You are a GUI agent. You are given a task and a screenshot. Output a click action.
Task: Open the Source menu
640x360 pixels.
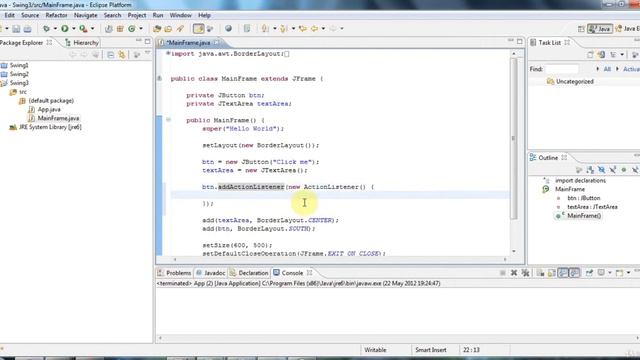(30, 15)
